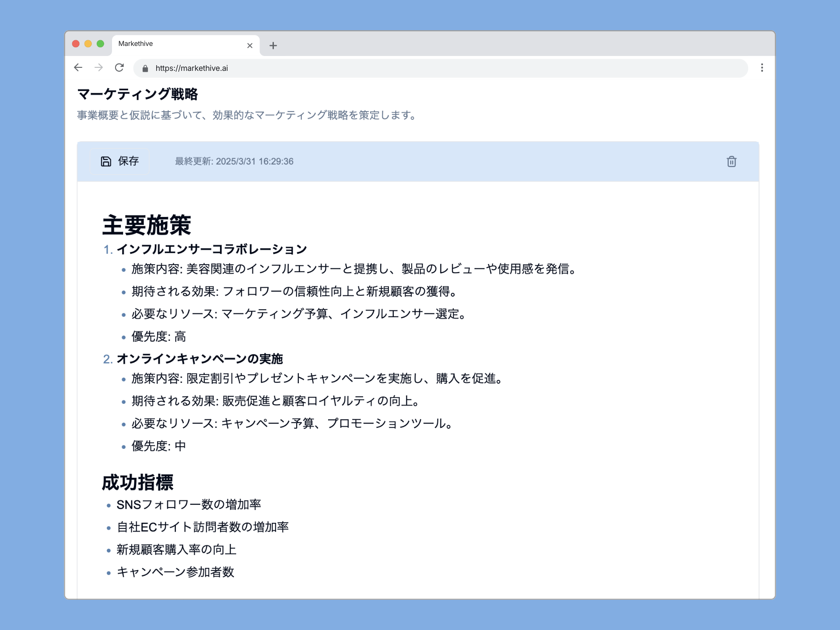Click the trash icon to delete the strategy

click(x=731, y=161)
